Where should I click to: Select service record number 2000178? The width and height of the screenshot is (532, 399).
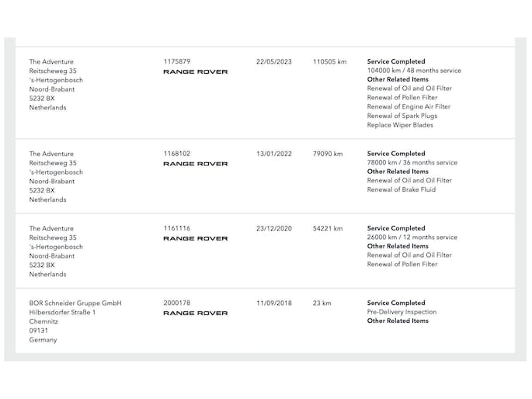coord(177,303)
